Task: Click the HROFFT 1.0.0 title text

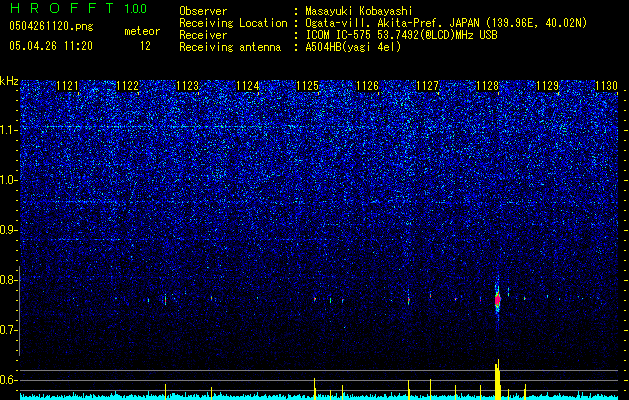Action: tap(78, 8)
